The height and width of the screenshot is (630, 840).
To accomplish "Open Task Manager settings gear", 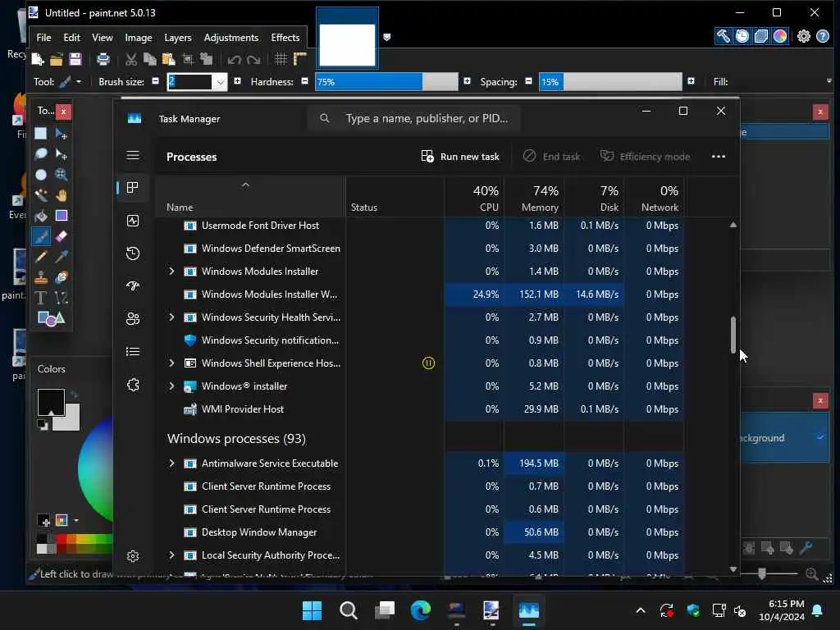I will 133,556.
